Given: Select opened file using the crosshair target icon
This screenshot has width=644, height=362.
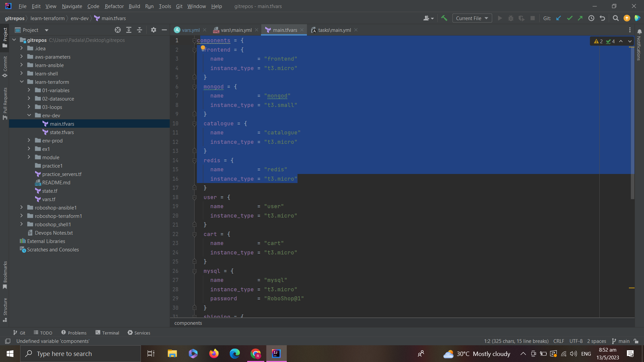Looking at the screenshot, I should pyautogui.click(x=118, y=30).
